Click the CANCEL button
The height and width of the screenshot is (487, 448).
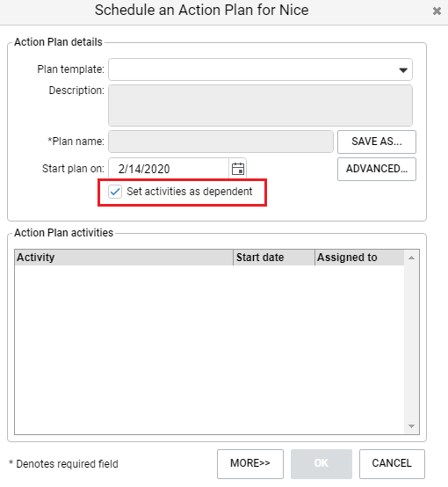(x=392, y=464)
